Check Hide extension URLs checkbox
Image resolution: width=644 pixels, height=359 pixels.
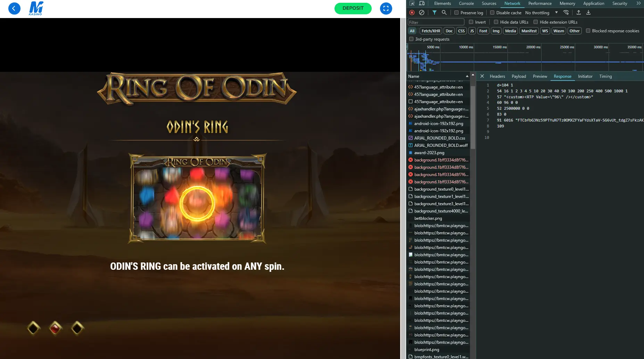point(536,22)
